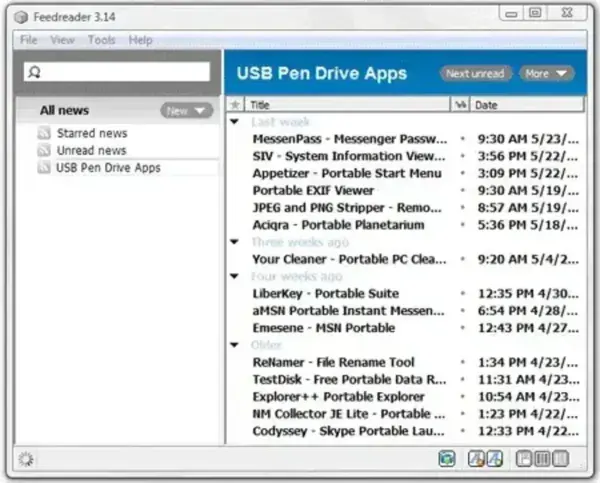
Task: Click the Next unread button
Action: tap(477, 73)
